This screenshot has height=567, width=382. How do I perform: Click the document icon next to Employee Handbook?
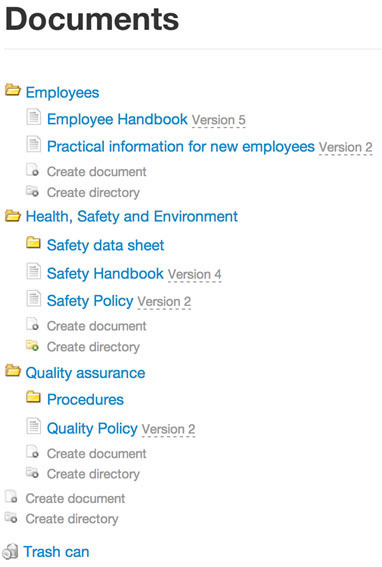point(33,117)
